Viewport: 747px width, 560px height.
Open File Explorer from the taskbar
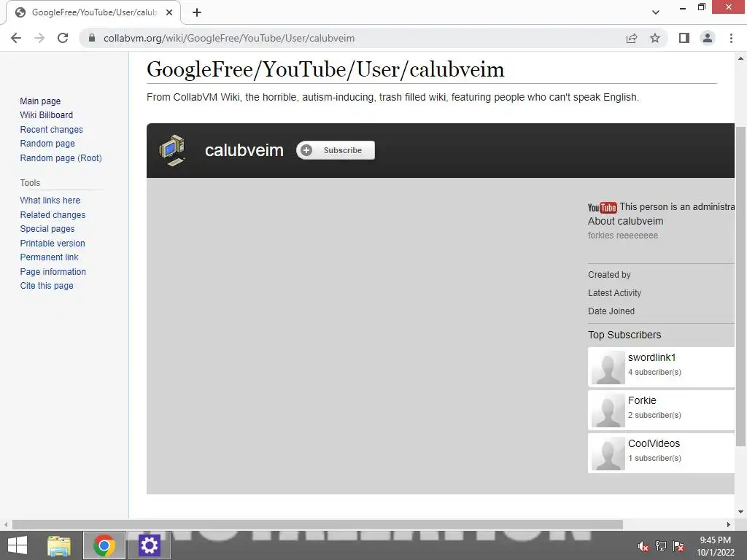pos(59,545)
